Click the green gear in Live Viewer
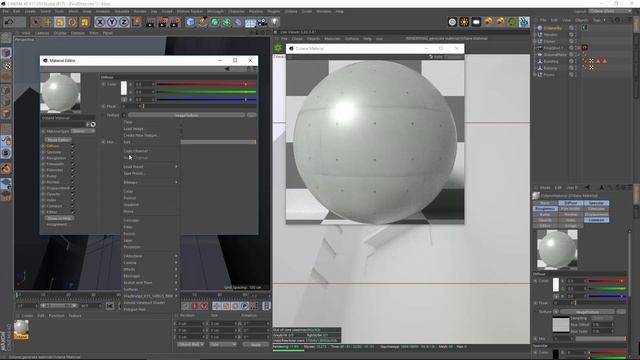Screen dimensions: 640x360 (x=278, y=48)
